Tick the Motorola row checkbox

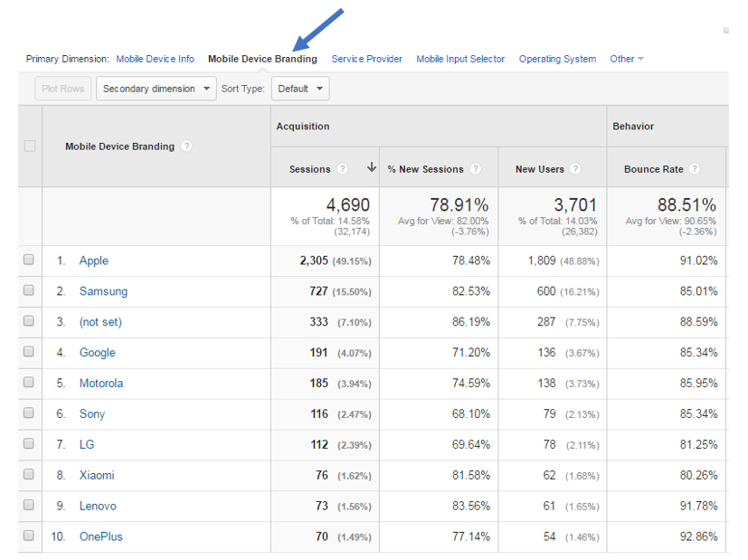(x=29, y=382)
